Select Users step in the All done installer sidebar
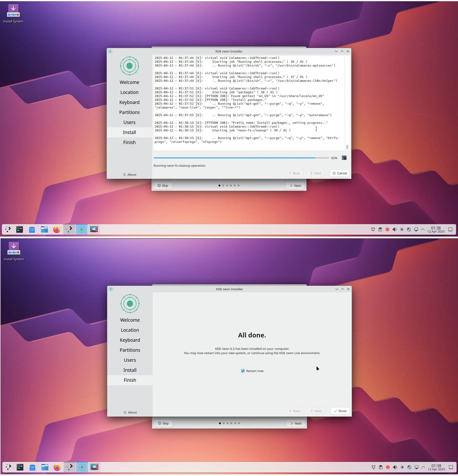This screenshot has height=476, width=458. click(130, 360)
